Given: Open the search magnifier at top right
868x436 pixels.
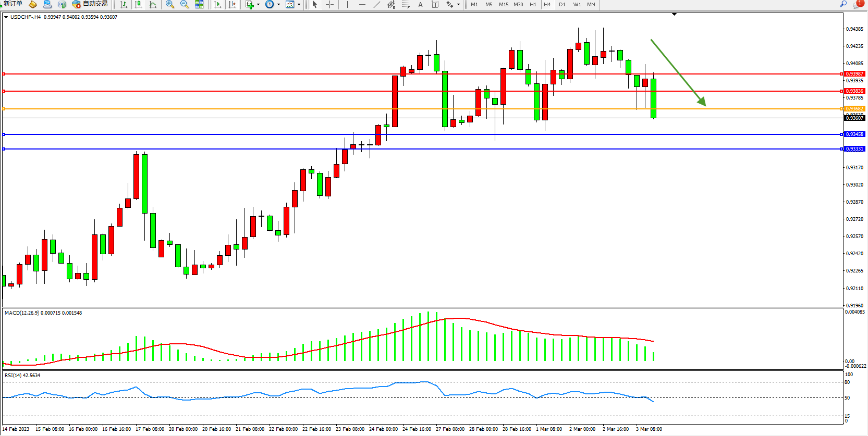Looking at the screenshot, I should (843, 4).
